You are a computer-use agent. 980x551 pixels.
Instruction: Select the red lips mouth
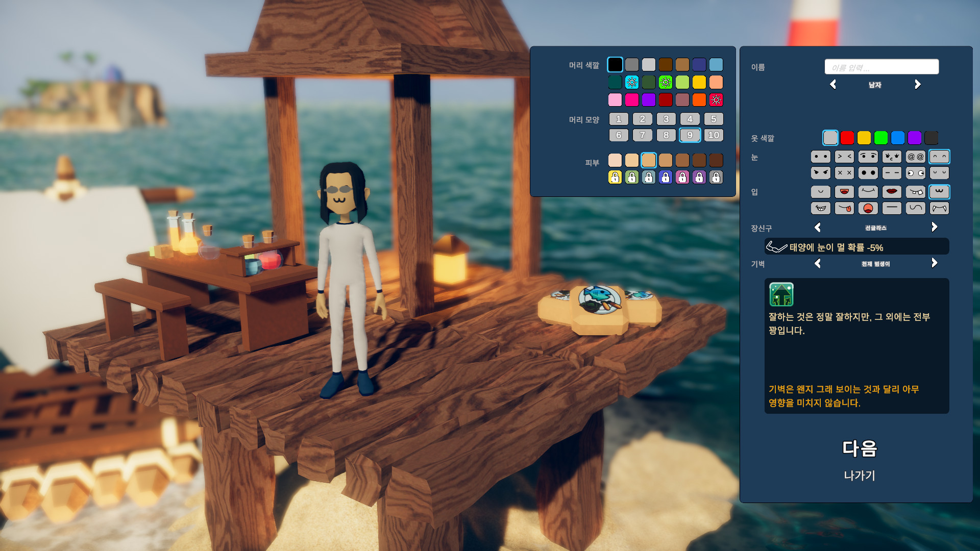tap(892, 192)
